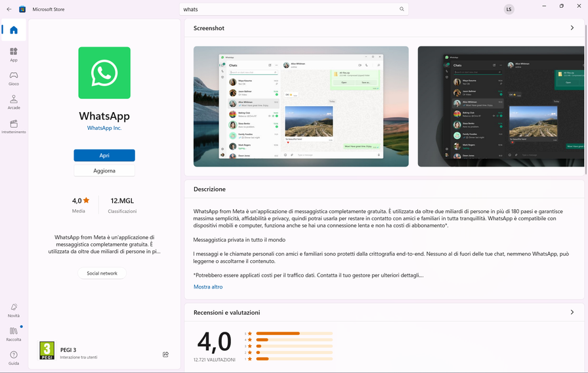Open the WhatsApp Inc. publisher link
This screenshot has height=373, width=588.
pyautogui.click(x=104, y=128)
